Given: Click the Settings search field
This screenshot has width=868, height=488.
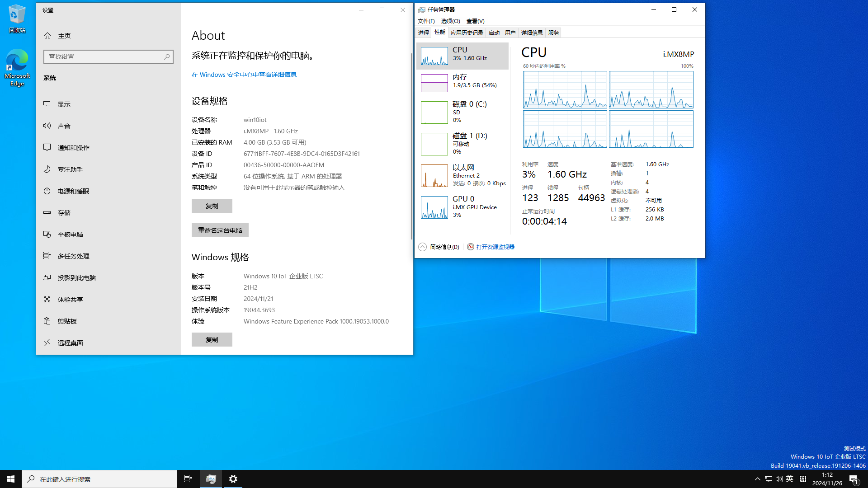Looking at the screenshot, I should coord(108,56).
